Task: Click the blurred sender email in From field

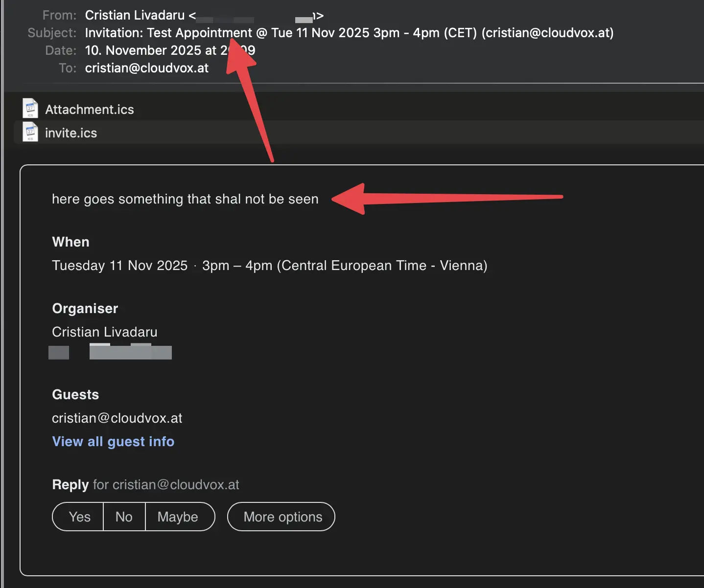Action: [x=255, y=19]
